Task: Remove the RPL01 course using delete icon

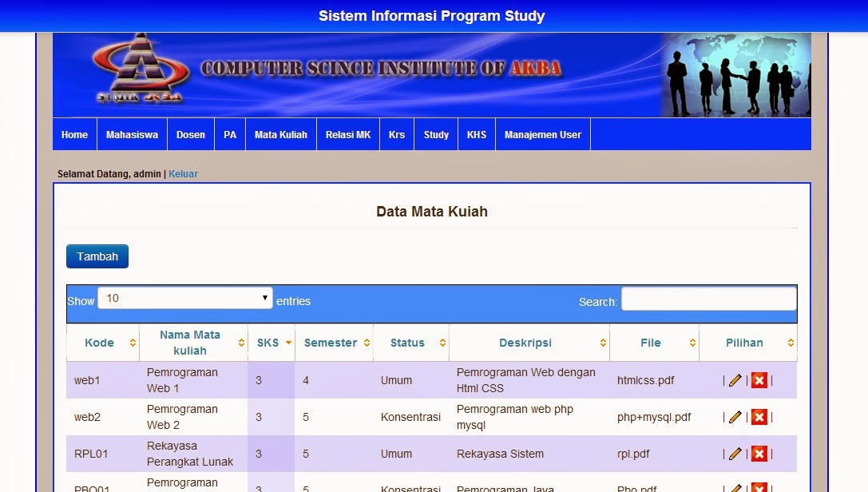Action: click(x=759, y=453)
